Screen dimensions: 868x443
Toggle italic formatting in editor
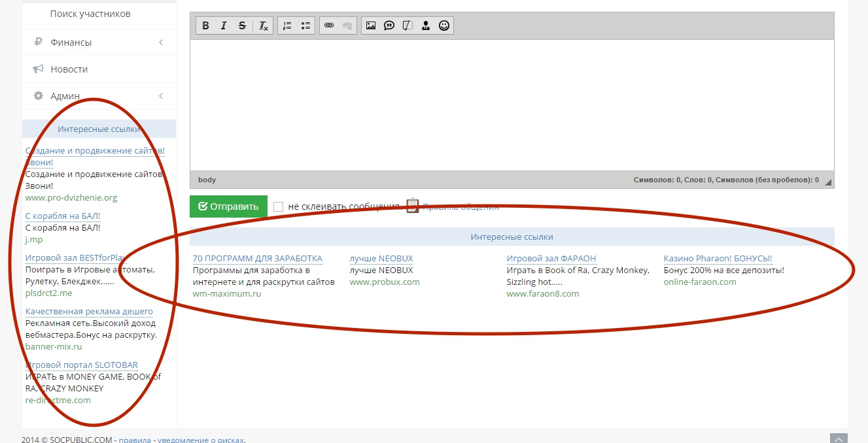coord(224,26)
